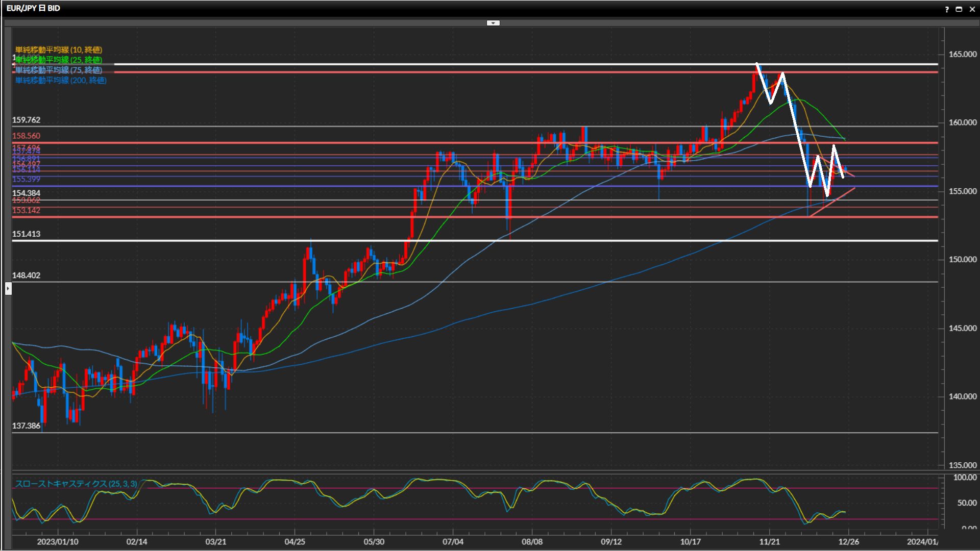Click the 148.402 price level label
980x551 pixels.
click(26, 275)
